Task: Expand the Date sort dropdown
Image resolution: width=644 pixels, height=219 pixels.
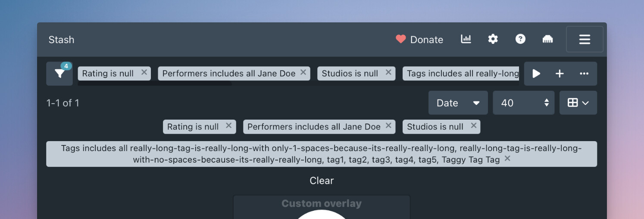Action: (x=458, y=103)
